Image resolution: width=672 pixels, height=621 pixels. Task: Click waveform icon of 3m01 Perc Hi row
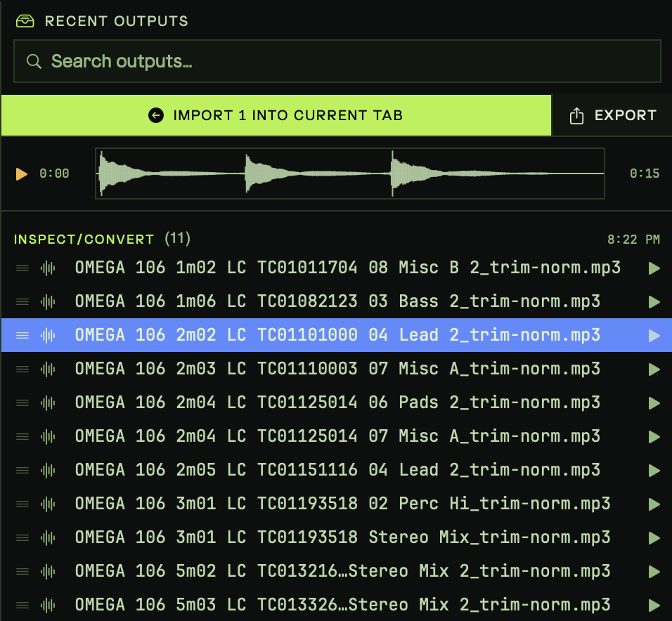tap(48, 504)
